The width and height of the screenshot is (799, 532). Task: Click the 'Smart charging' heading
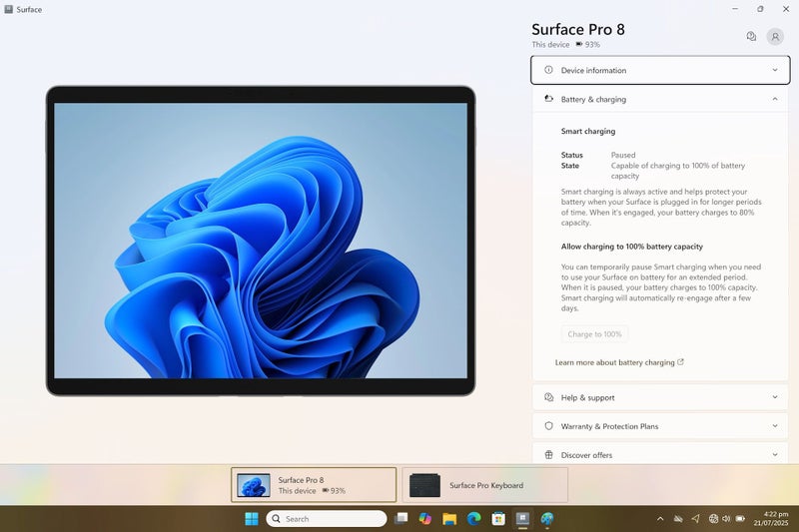(588, 131)
